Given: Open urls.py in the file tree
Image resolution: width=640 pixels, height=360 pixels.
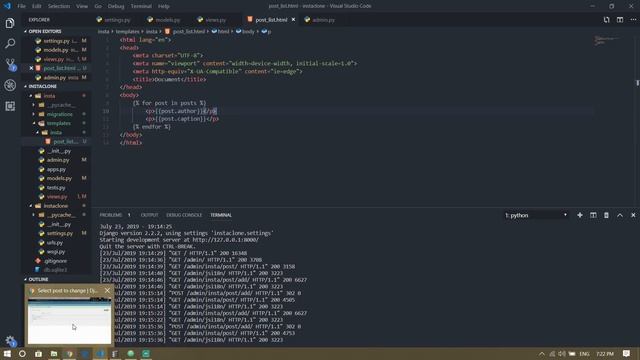Looking at the screenshot, I should 54,243.
